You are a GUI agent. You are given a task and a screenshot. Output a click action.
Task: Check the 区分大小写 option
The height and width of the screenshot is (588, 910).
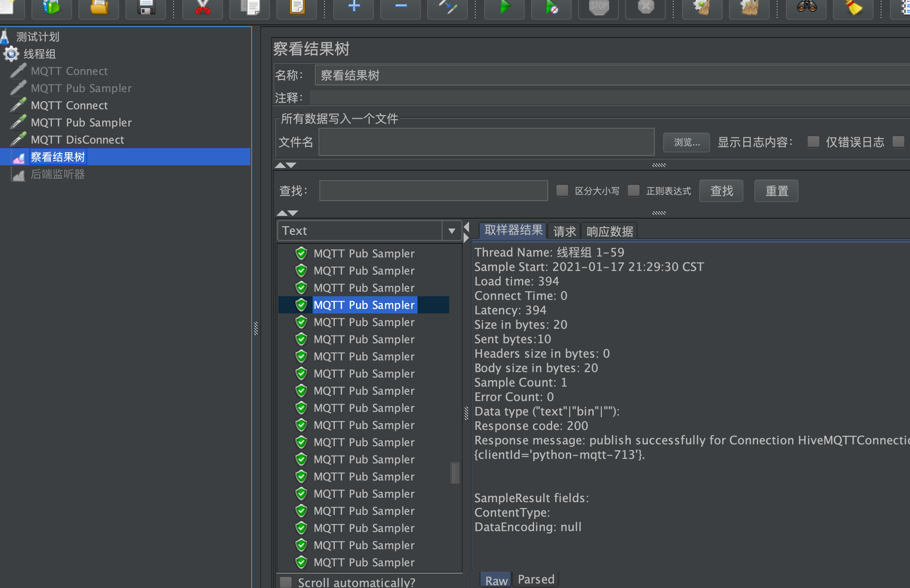pyautogui.click(x=562, y=191)
